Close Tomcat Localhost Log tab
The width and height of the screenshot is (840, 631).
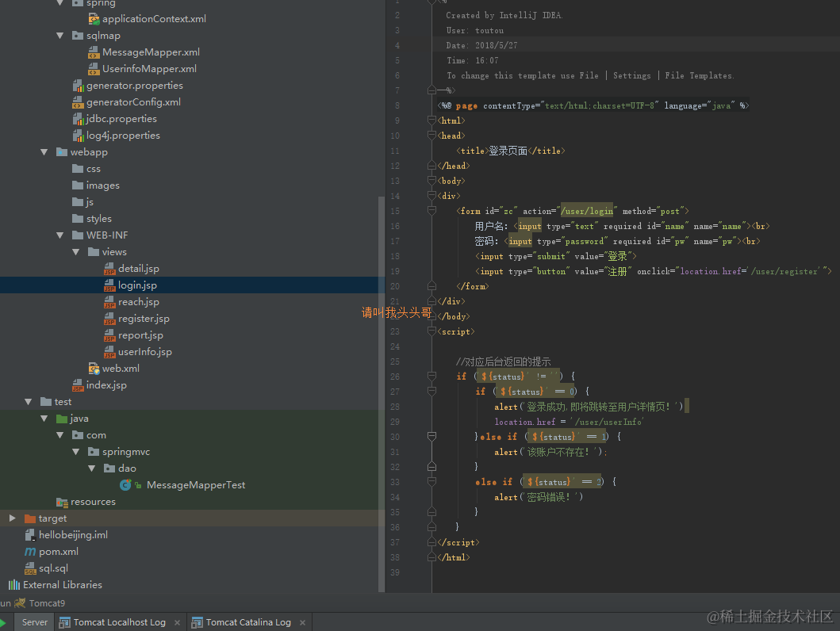178,623
